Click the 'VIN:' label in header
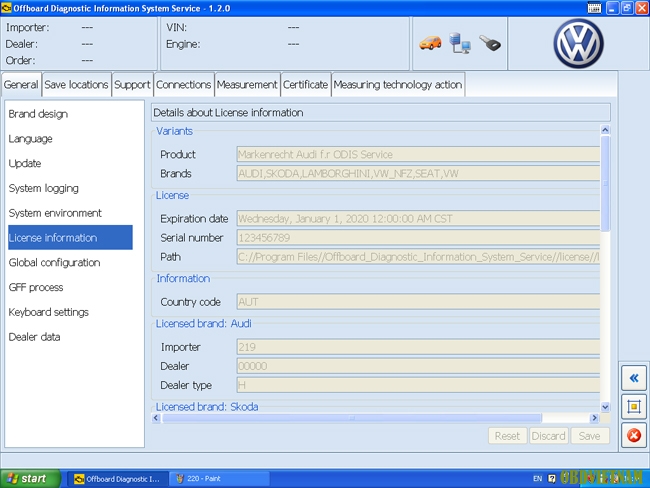Image resolution: width=650 pixels, height=488 pixels. pos(176,27)
